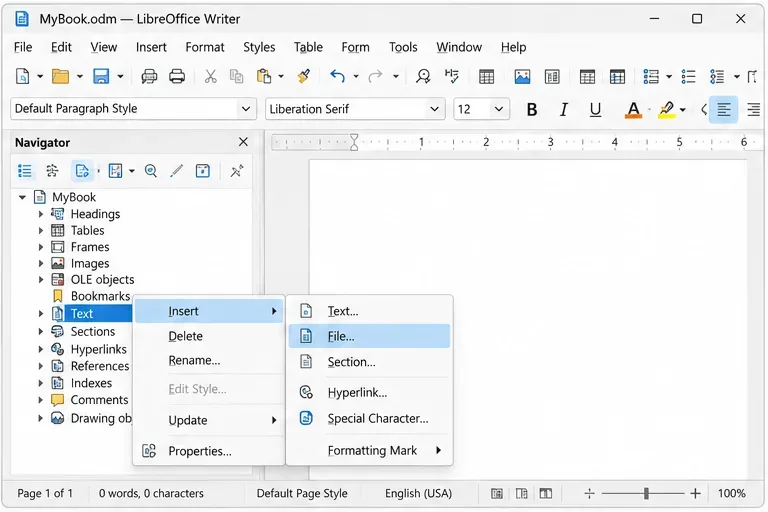This screenshot has height=512, width=768.
Task: Toggle Align Left paragraph alignment
Action: point(724,109)
